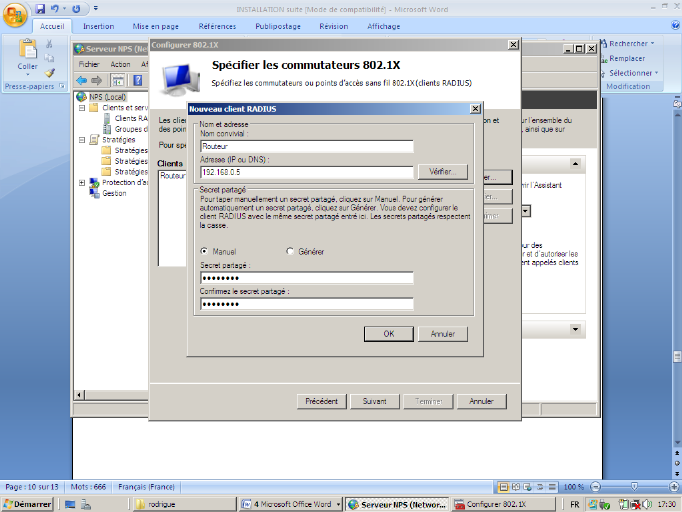Click Suivant in the Configurer 802.1X wizard
The height and width of the screenshot is (512, 682).
point(374,401)
